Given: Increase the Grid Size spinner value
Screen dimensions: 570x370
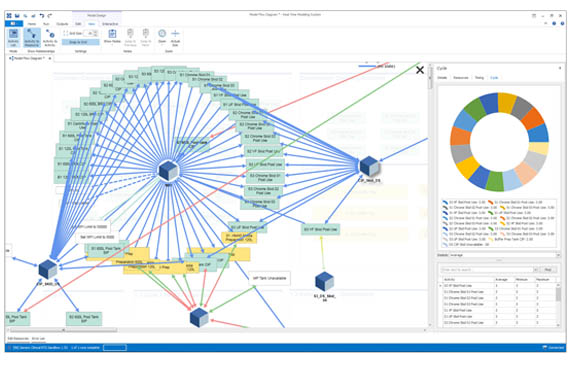Looking at the screenshot, I should 96,32.
